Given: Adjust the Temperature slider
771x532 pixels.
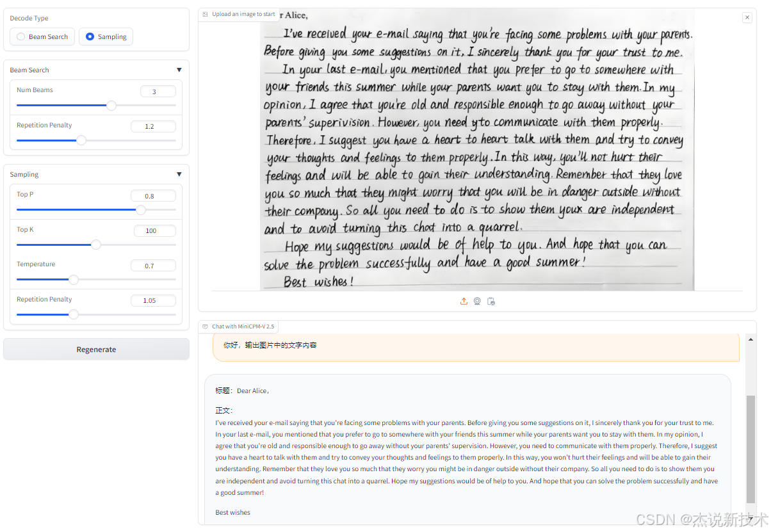Looking at the screenshot, I should (x=96, y=280).
